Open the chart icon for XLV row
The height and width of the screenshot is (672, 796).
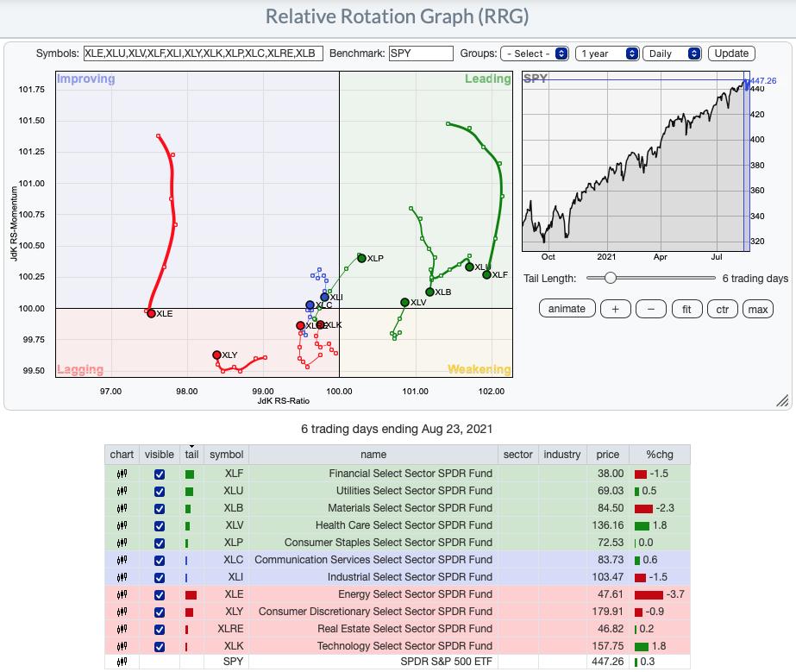coord(122,525)
